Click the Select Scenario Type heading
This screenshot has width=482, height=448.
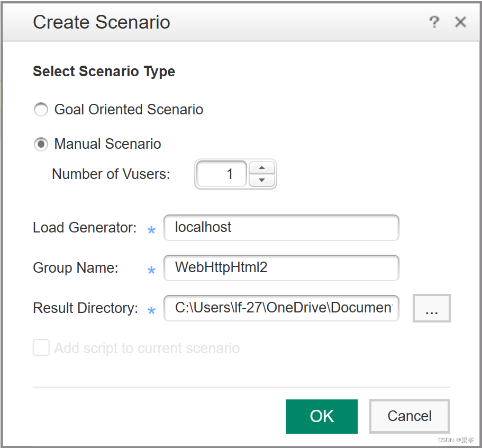pyautogui.click(x=104, y=71)
